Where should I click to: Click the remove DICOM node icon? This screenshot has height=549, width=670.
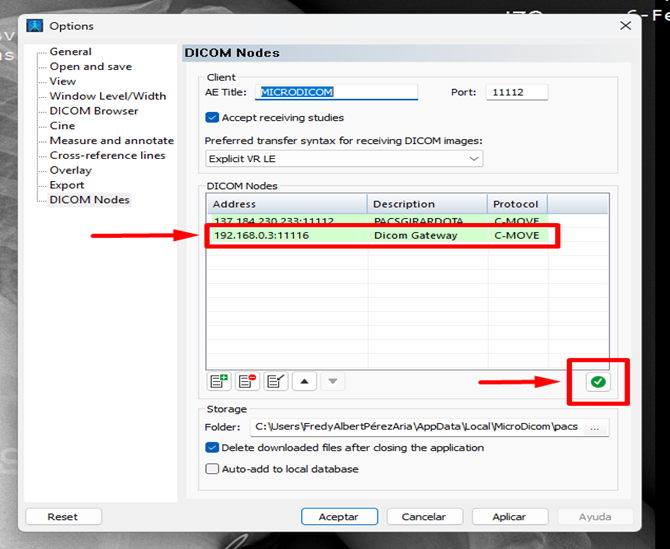pos(247,382)
